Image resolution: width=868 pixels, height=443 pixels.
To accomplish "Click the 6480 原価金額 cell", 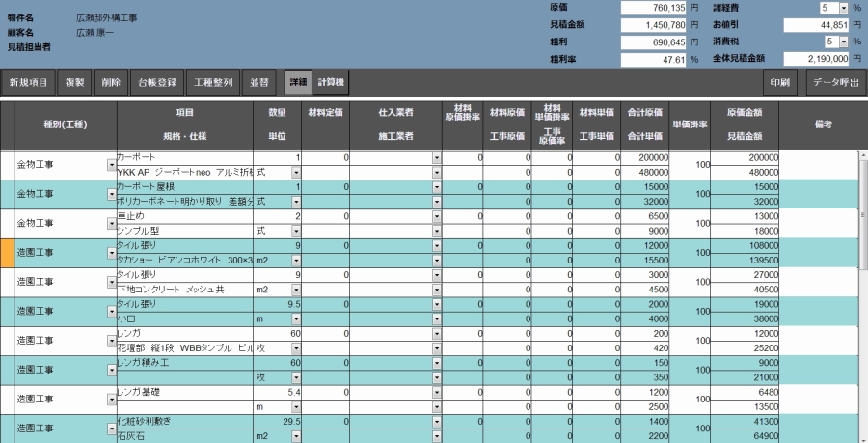I will click(745, 393).
